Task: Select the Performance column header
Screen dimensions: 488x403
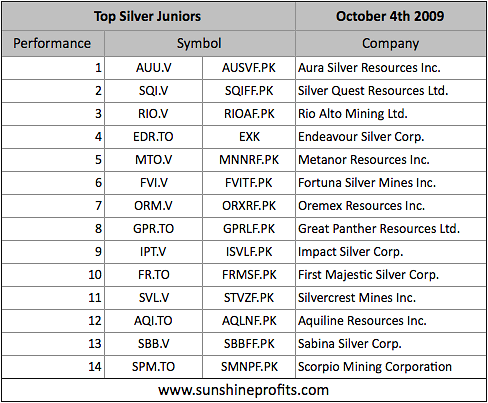Action: pos(53,43)
